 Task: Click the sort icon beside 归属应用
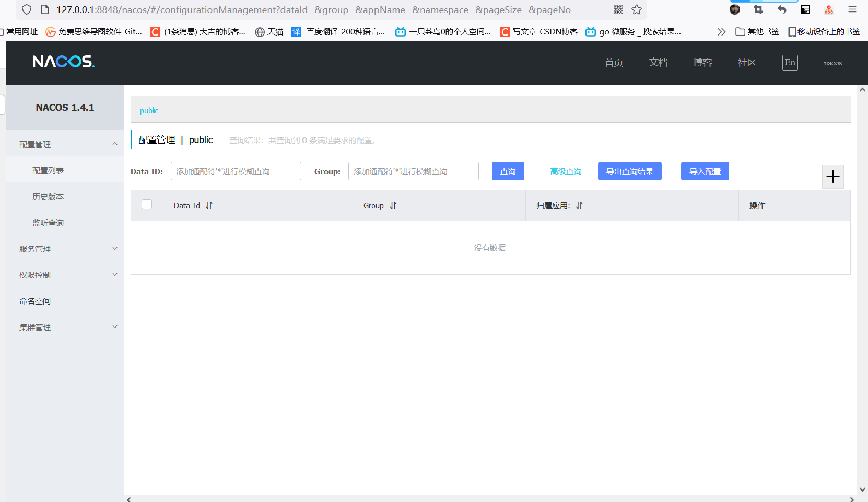point(579,205)
